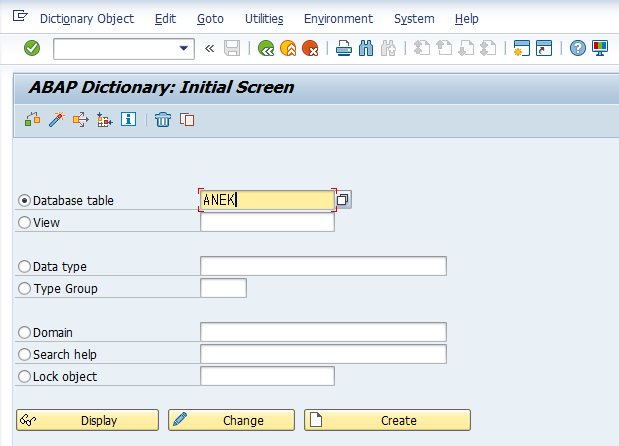Collapse the command field with double-arrow icon

tap(210, 49)
